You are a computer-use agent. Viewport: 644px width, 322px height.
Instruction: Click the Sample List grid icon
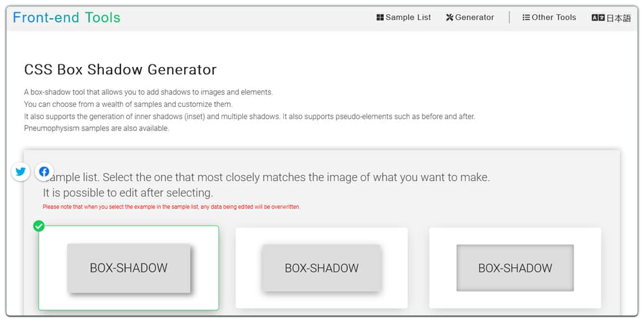coord(380,17)
